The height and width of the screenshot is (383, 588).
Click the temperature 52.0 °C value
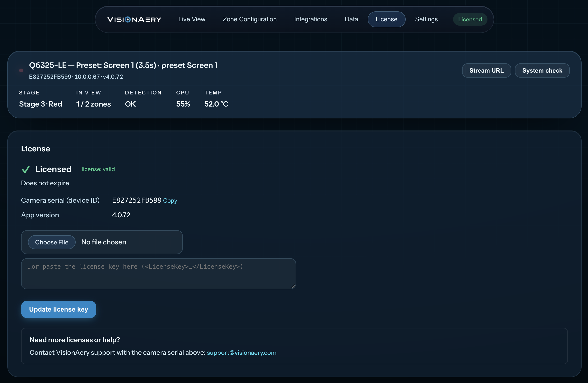[x=216, y=104]
